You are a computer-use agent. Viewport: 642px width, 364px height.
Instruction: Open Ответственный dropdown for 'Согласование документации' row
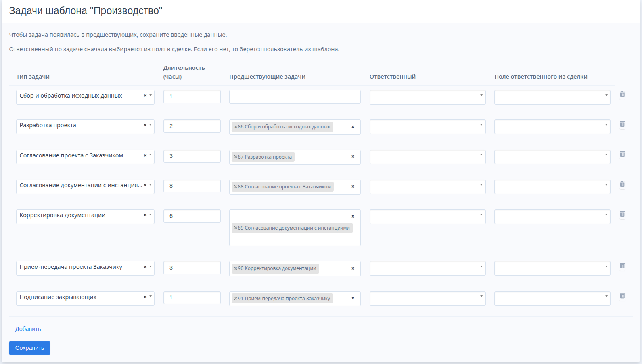427,187
